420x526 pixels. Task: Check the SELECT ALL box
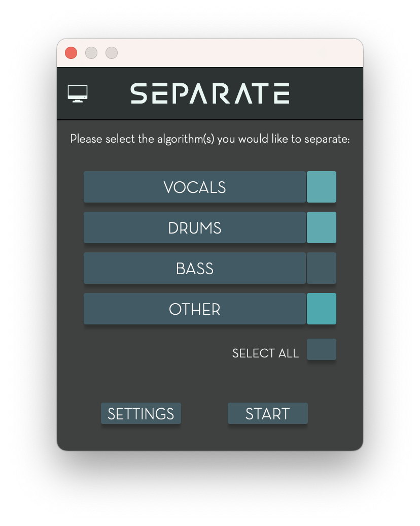(322, 349)
